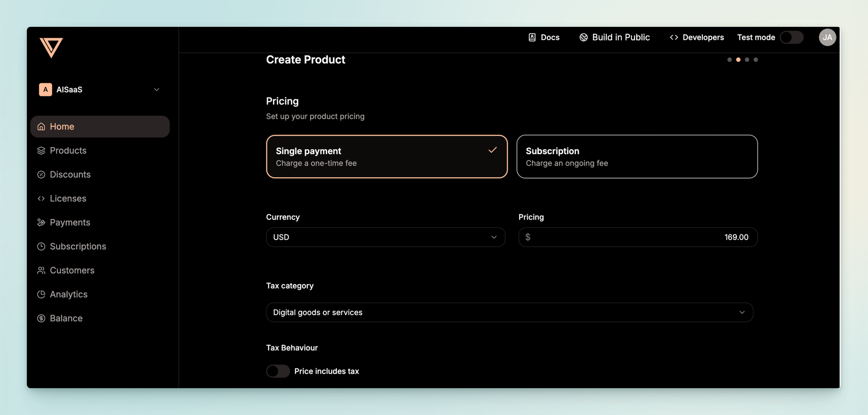Click the 'Tax category' label
The width and height of the screenshot is (868, 415).
pyautogui.click(x=290, y=286)
